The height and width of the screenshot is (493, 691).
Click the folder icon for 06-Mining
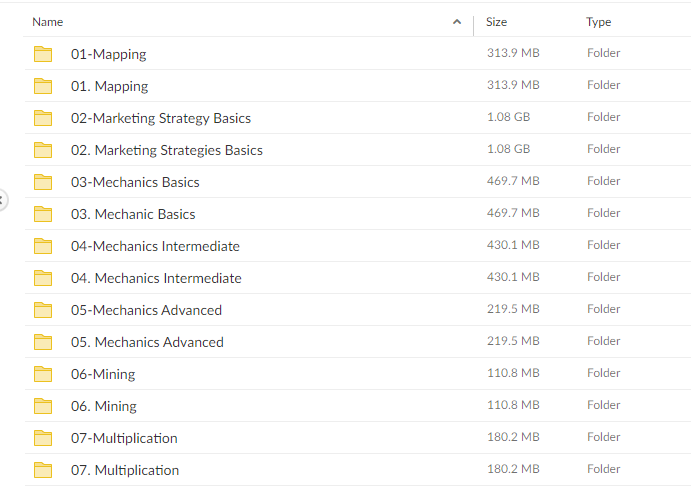[x=43, y=374]
